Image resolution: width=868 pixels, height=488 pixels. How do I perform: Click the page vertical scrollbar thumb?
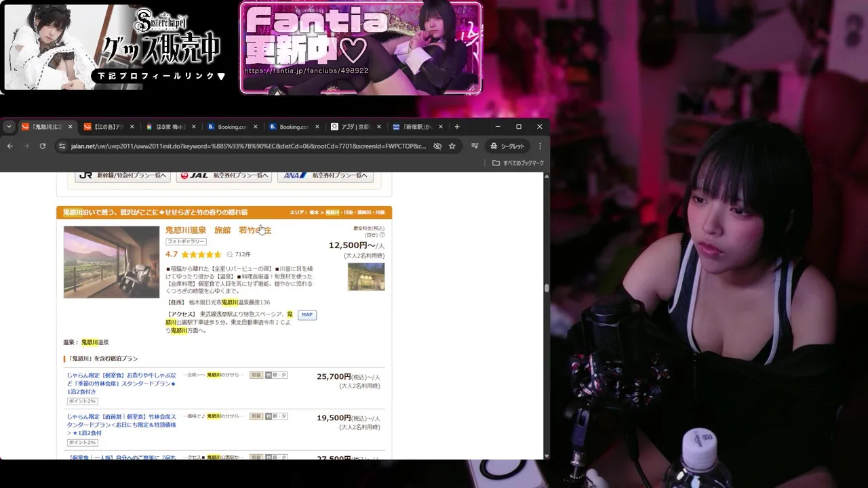click(547, 288)
